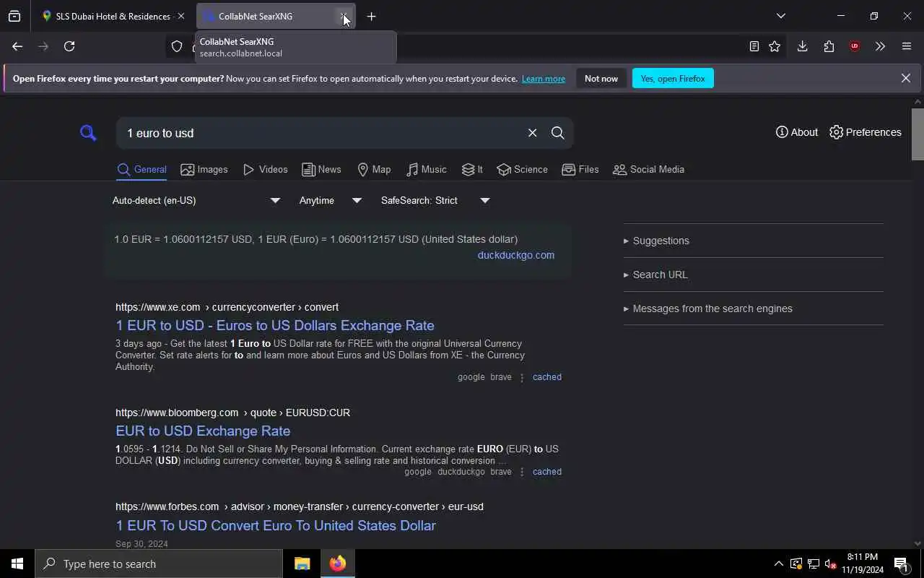
Task: Click Not now in Firefox notification
Action: (601, 79)
